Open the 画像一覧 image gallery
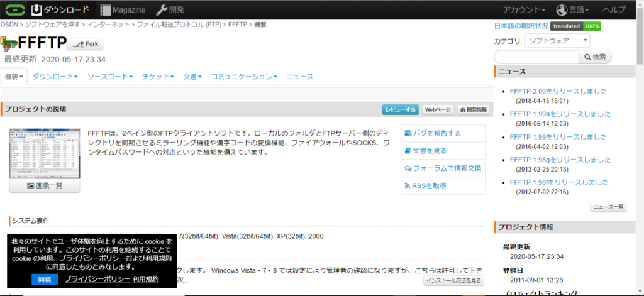This screenshot has width=644, height=296. pyautogui.click(x=45, y=185)
